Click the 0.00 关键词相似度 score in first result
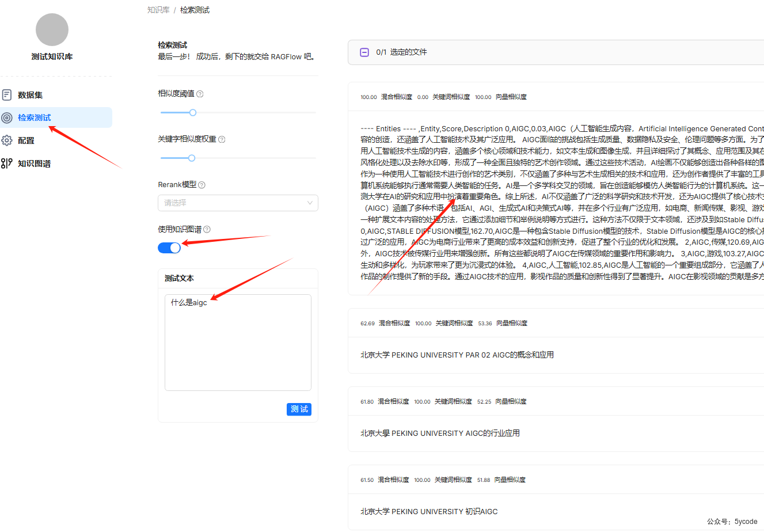The height and width of the screenshot is (532, 764). pos(443,97)
